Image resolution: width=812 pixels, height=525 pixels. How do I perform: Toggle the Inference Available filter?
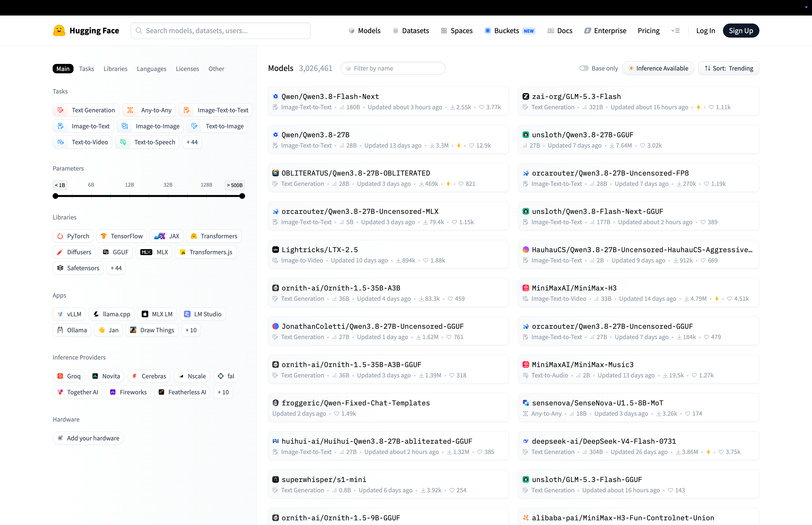(658, 68)
